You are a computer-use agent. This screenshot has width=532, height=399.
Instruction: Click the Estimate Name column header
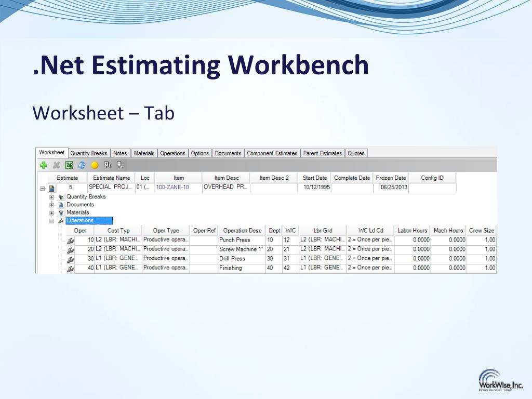coord(112,178)
